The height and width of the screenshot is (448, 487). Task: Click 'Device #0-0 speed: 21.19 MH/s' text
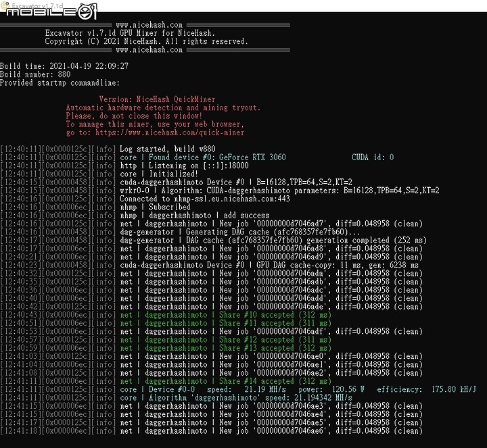(217, 389)
